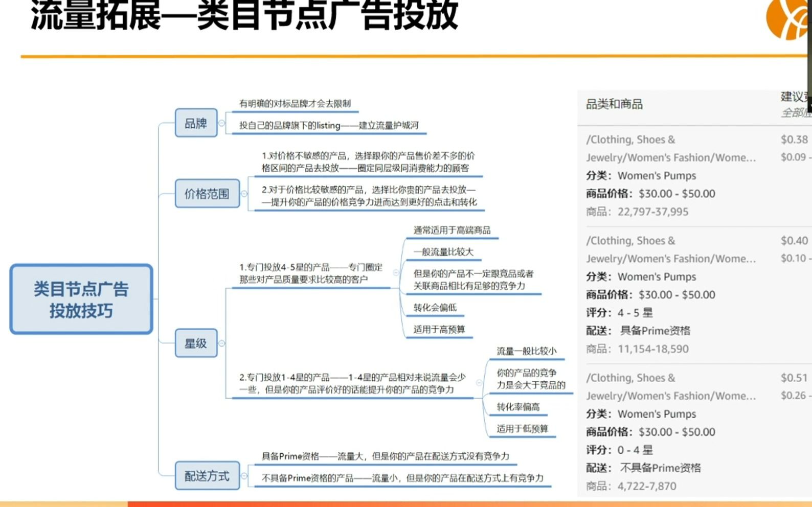This screenshot has height=507, width=812.
Task: Click the slide title 流量拓展—类目节点广告投放
Action: point(244,14)
